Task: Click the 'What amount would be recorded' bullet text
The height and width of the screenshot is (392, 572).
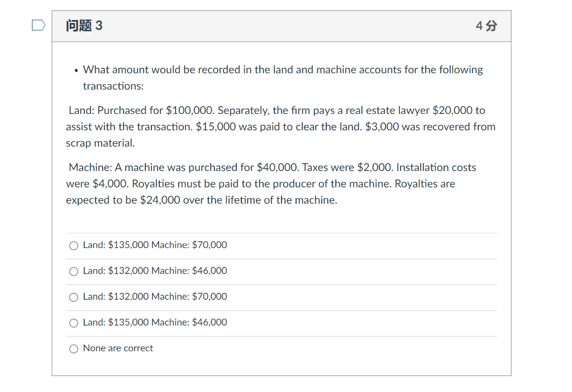Action: pyautogui.click(x=283, y=78)
